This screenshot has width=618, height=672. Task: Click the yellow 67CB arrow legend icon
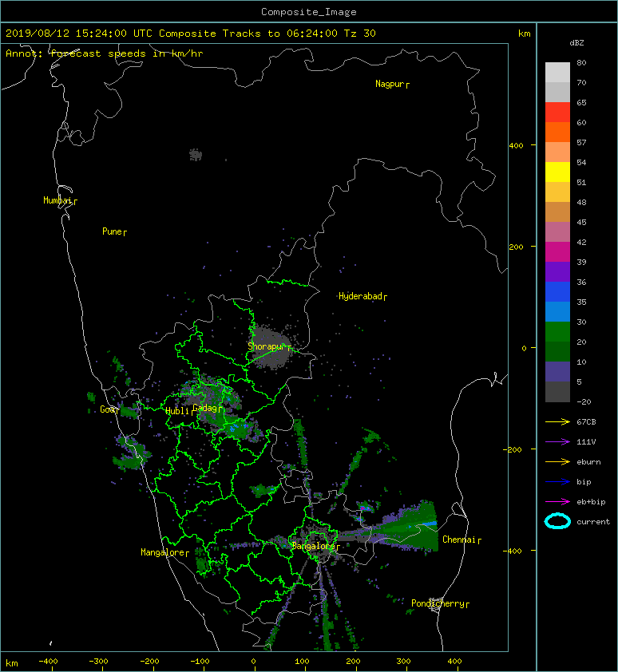(557, 421)
